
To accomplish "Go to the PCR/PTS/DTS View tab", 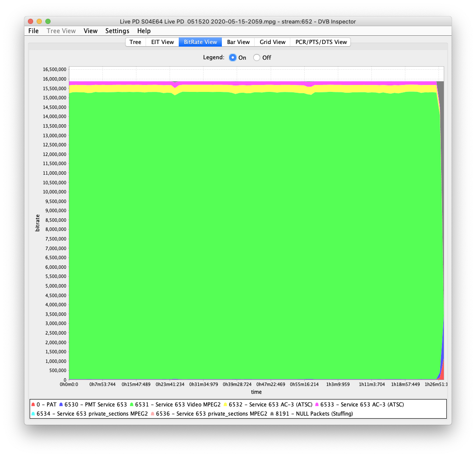I will [321, 42].
